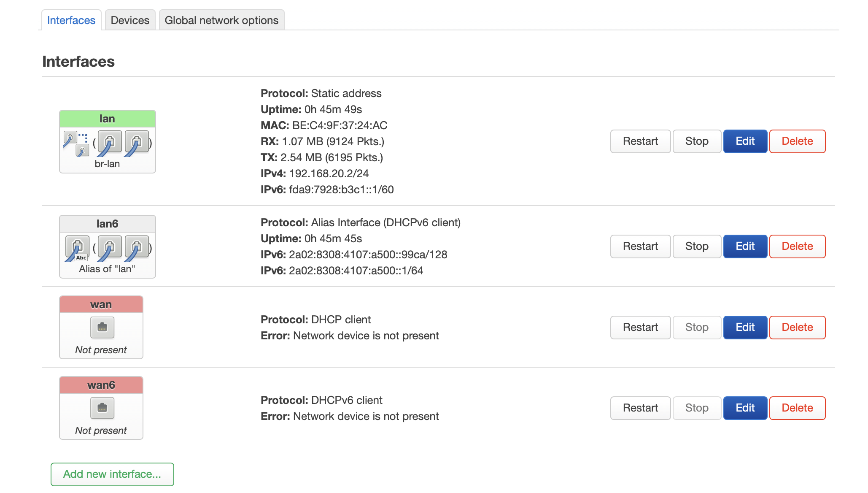Viewport: 868px width, 493px height.
Task: Open the Global network options tab
Action: pos(221,20)
